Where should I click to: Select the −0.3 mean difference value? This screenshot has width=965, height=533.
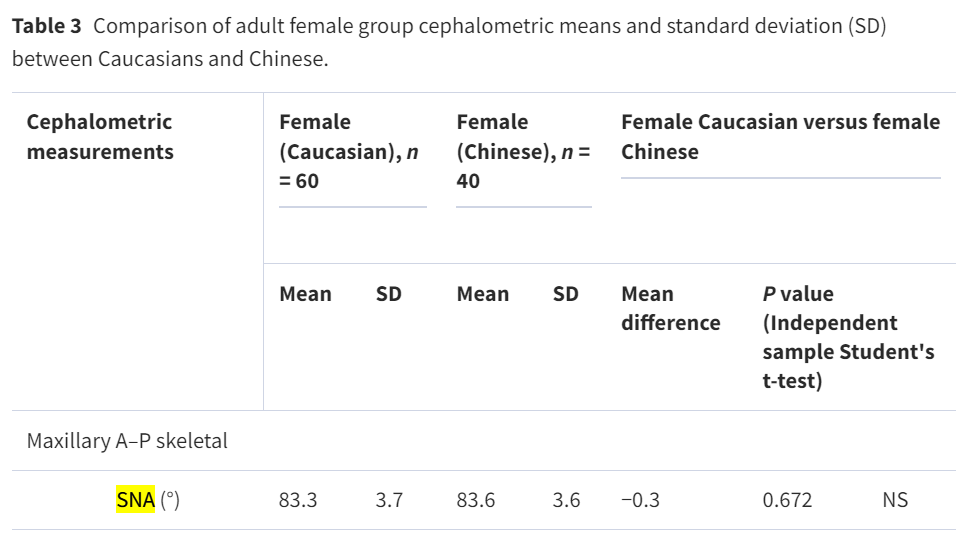[640, 500]
